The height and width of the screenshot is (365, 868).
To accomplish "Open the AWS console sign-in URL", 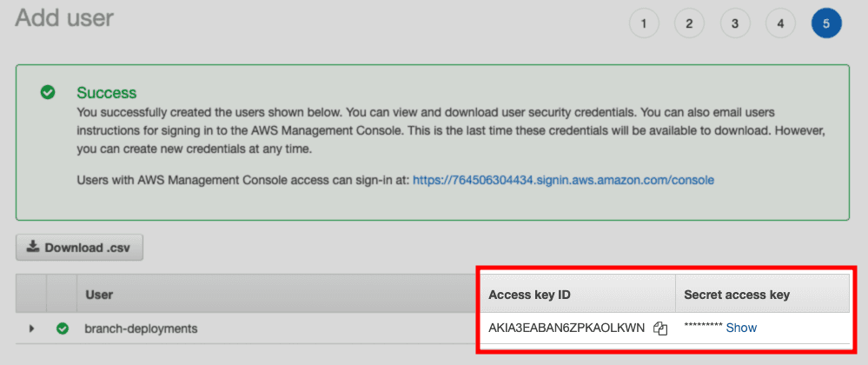I will 563,181.
